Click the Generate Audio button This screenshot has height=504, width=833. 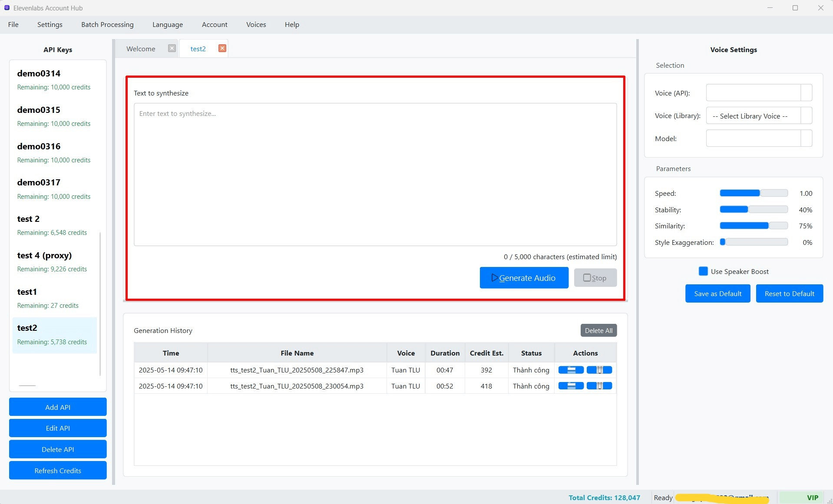click(524, 278)
